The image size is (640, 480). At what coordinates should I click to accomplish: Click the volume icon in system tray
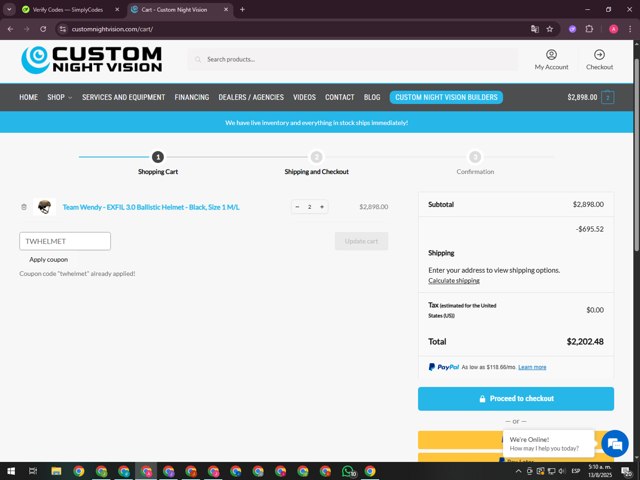(562, 471)
